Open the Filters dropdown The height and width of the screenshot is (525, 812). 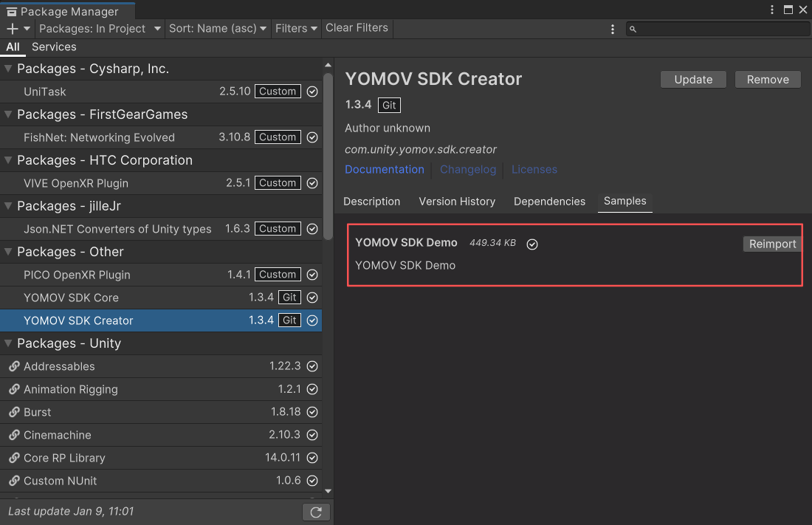click(x=296, y=29)
